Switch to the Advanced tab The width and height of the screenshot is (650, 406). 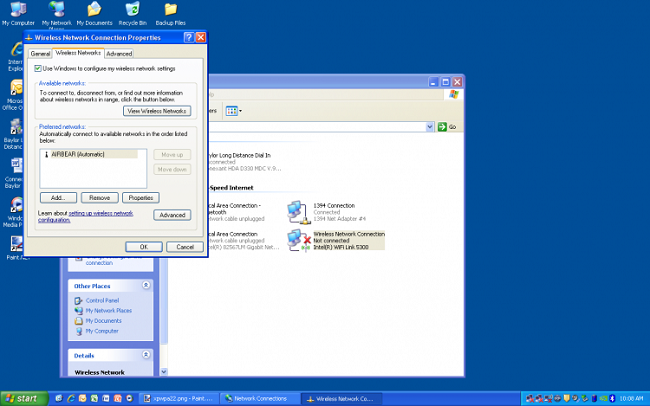coord(119,53)
